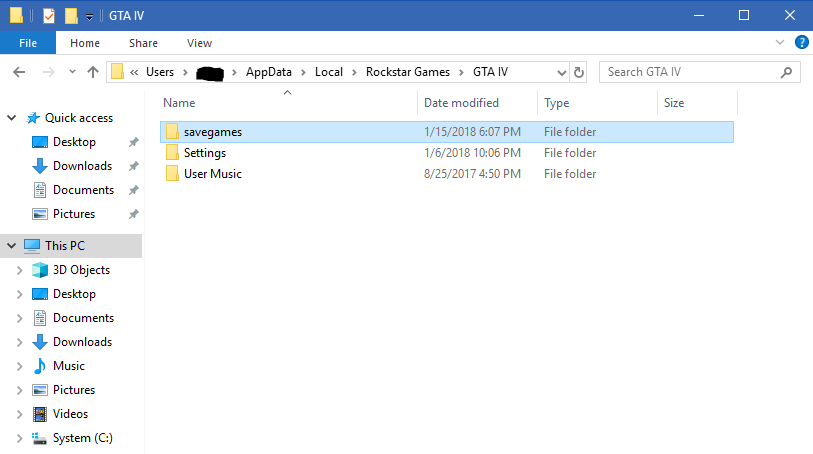This screenshot has width=813, height=454.
Task: Open the Help question mark icon
Action: (x=802, y=42)
